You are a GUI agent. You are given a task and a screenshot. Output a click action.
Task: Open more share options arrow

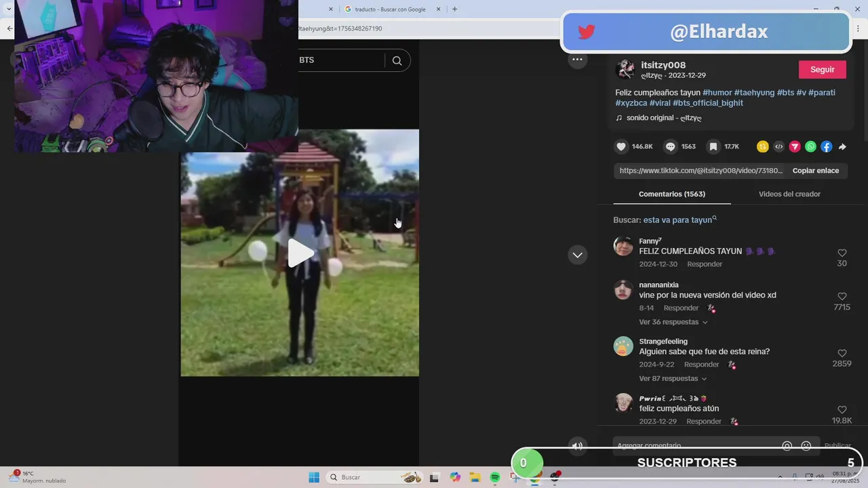(x=842, y=146)
